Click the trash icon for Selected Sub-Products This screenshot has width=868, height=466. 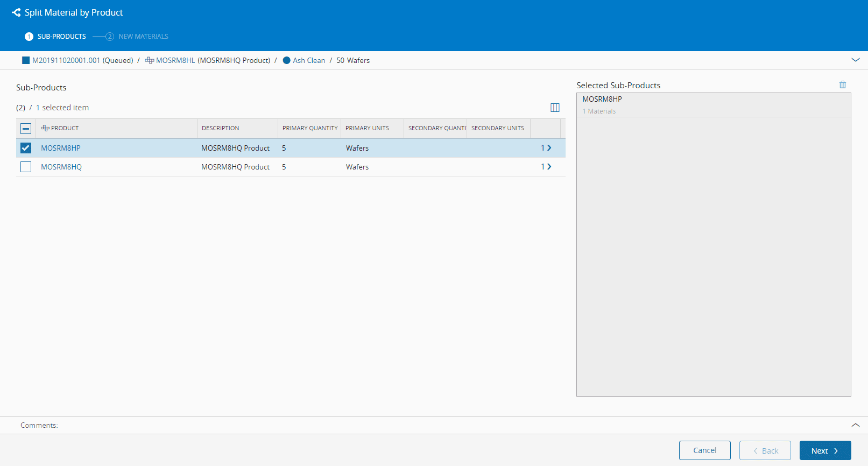842,85
